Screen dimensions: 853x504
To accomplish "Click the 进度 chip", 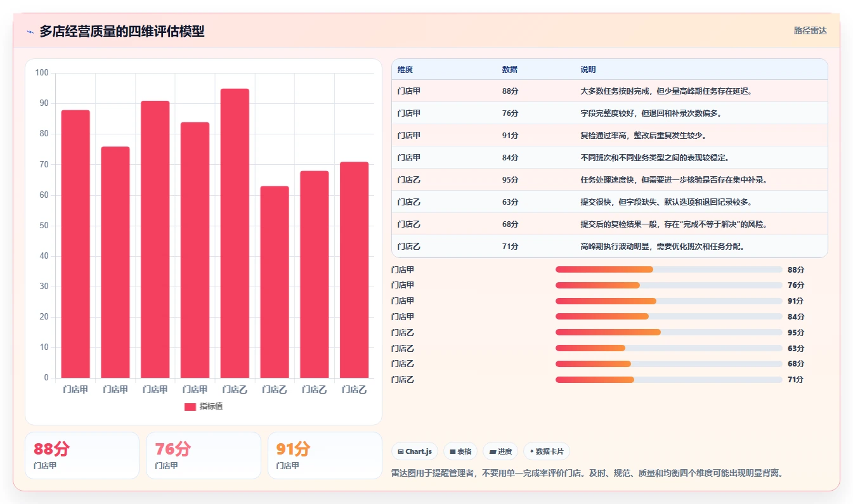I will click(500, 451).
